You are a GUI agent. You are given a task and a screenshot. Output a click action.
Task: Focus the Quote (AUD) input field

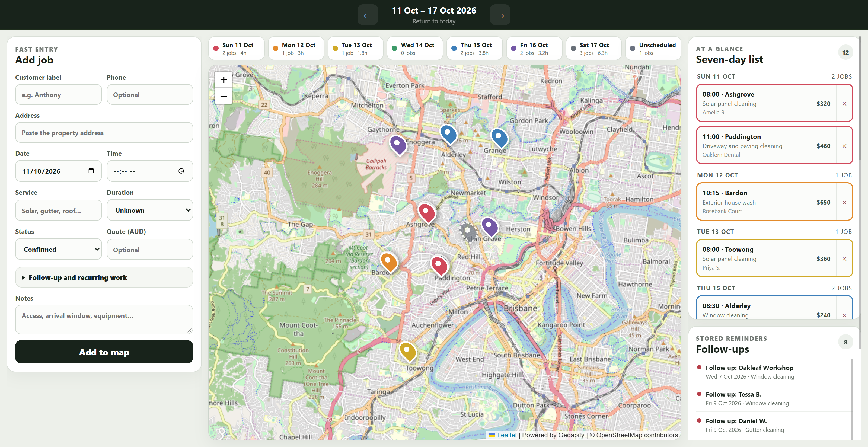[x=150, y=250]
